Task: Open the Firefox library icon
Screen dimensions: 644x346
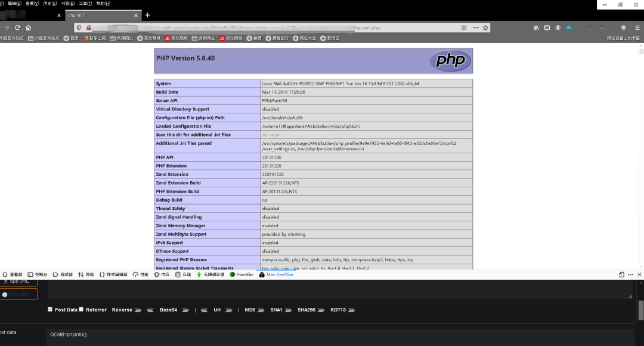Action: 536,27
